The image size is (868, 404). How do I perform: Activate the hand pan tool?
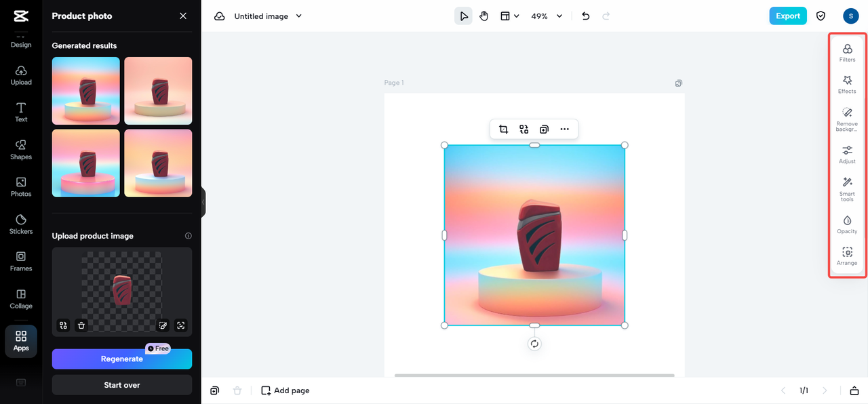click(484, 16)
